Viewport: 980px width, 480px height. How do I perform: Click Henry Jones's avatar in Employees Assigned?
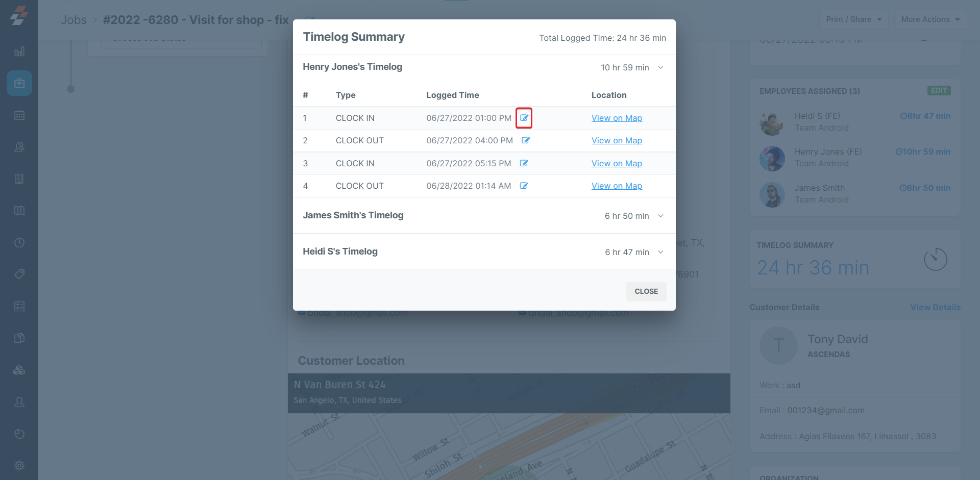[x=772, y=158]
